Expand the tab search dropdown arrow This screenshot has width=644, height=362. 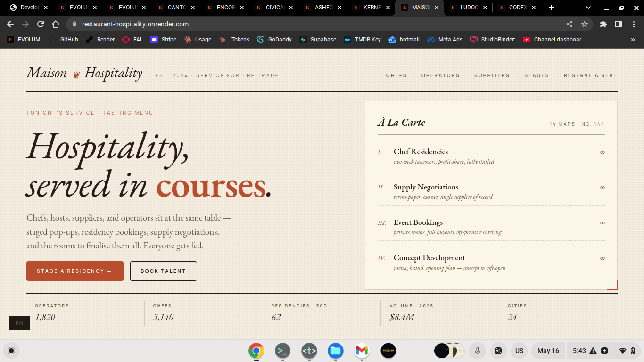[x=588, y=8]
